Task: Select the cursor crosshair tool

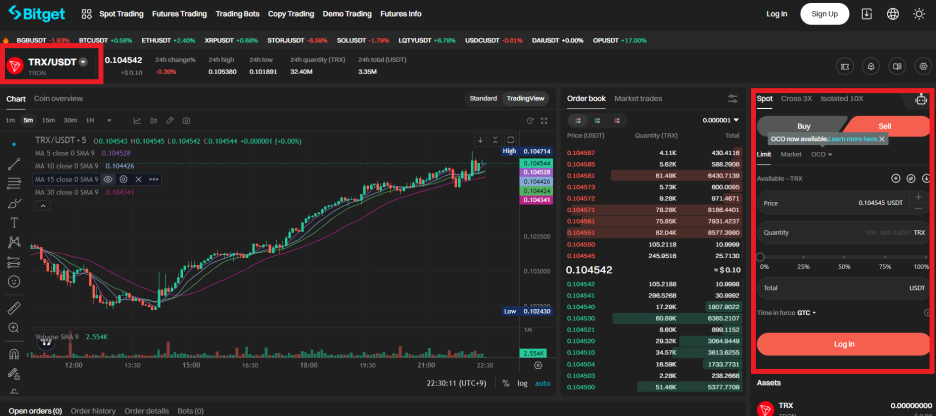Action: (x=14, y=144)
